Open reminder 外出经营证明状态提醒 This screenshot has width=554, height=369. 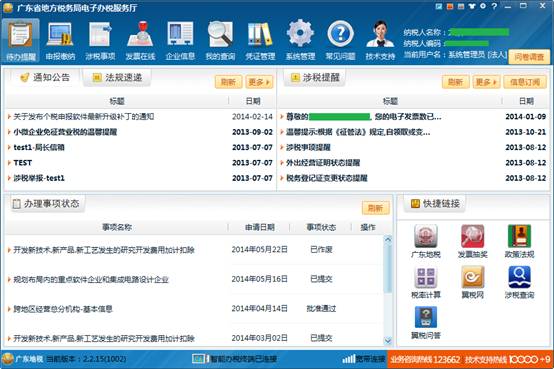point(323,163)
